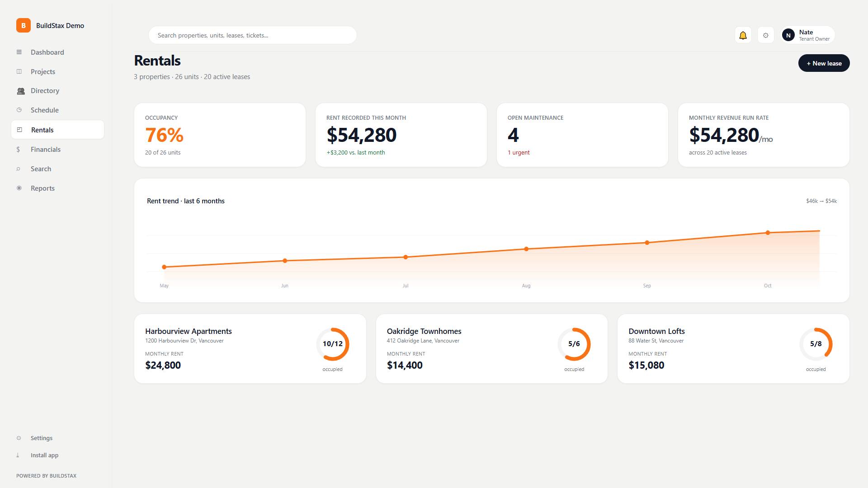
Task: Click the Settings gear icon in sidebar
Action: tap(19, 438)
